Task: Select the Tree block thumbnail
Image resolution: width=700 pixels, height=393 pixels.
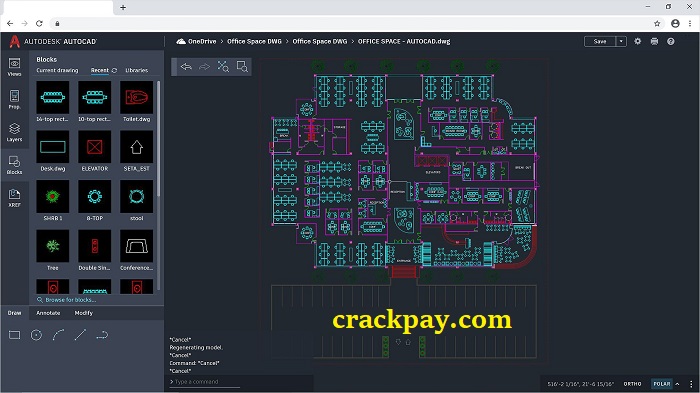Action: [53, 246]
